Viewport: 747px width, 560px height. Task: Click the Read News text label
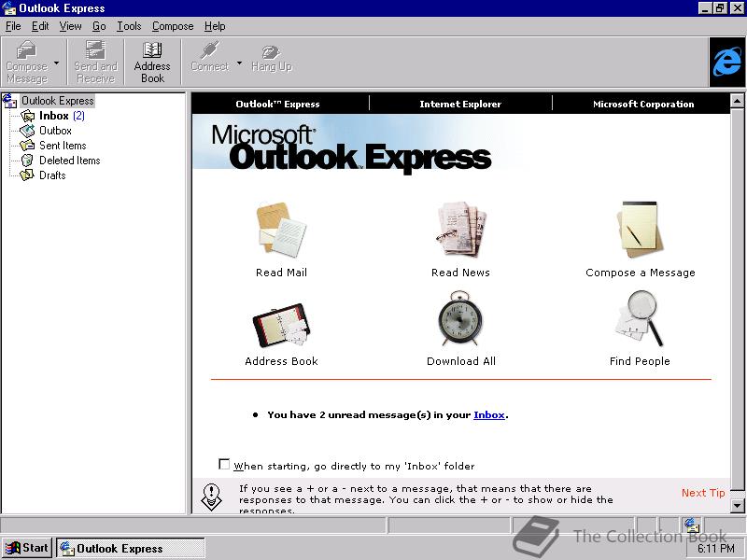[460, 273]
